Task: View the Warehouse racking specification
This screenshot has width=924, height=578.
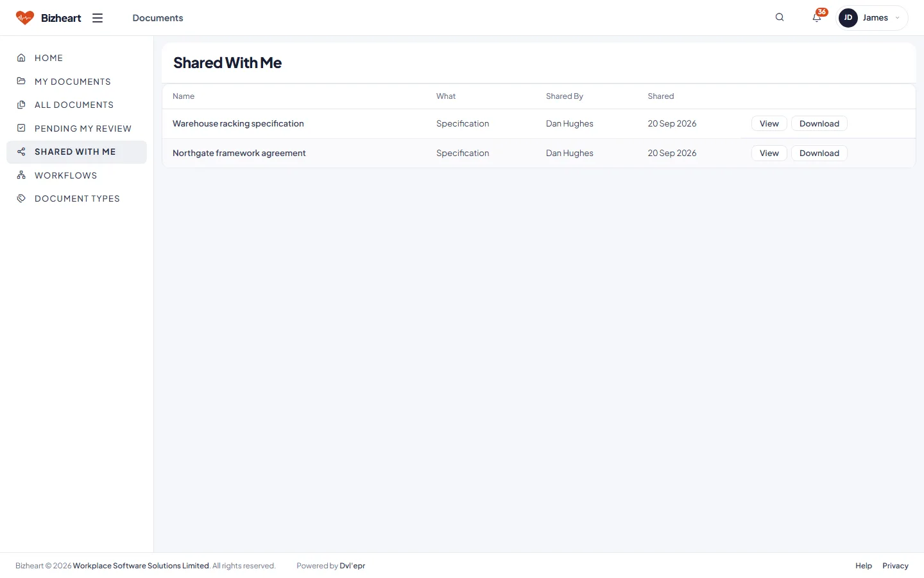Action: (x=769, y=124)
